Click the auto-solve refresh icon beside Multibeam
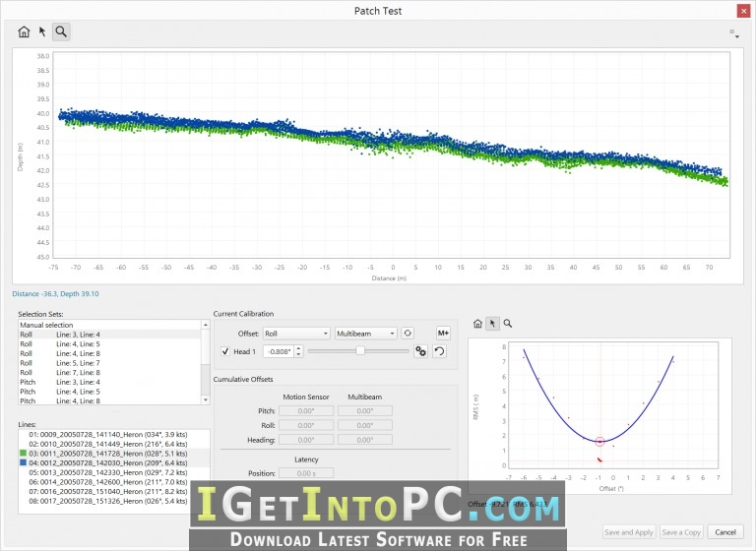Image resolution: width=756 pixels, height=551 pixels. click(408, 334)
